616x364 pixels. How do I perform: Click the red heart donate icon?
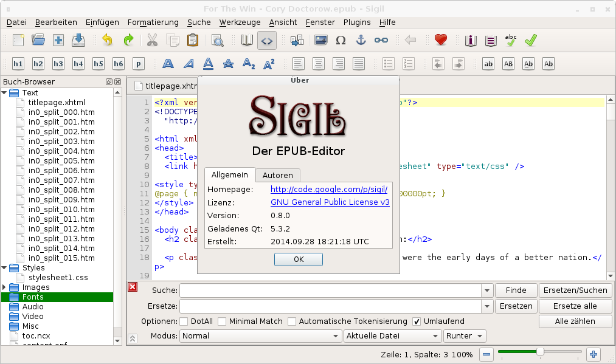[x=441, y=41]
